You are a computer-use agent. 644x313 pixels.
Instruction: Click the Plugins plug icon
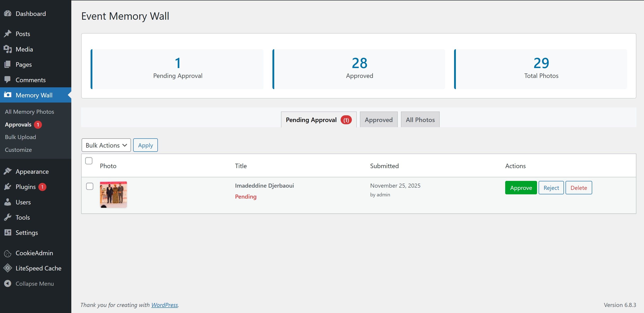click(x=8, y=187)
